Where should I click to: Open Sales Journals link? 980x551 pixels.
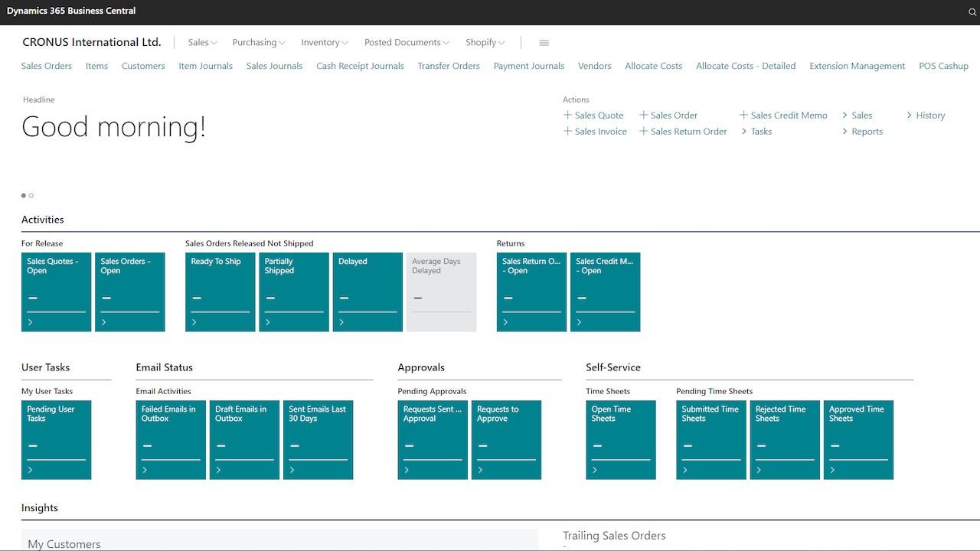(x=274, y=66)
